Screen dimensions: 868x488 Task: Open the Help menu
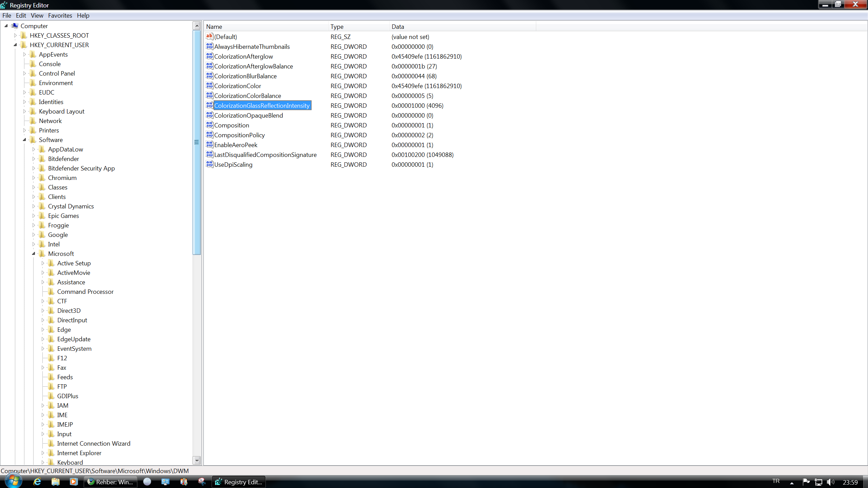[83, 15]
